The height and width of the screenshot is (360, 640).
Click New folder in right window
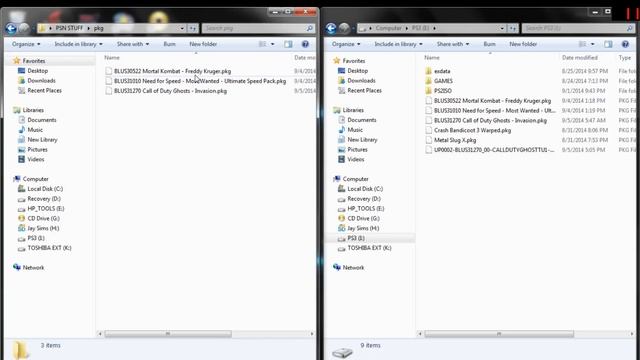pos(523,44)
